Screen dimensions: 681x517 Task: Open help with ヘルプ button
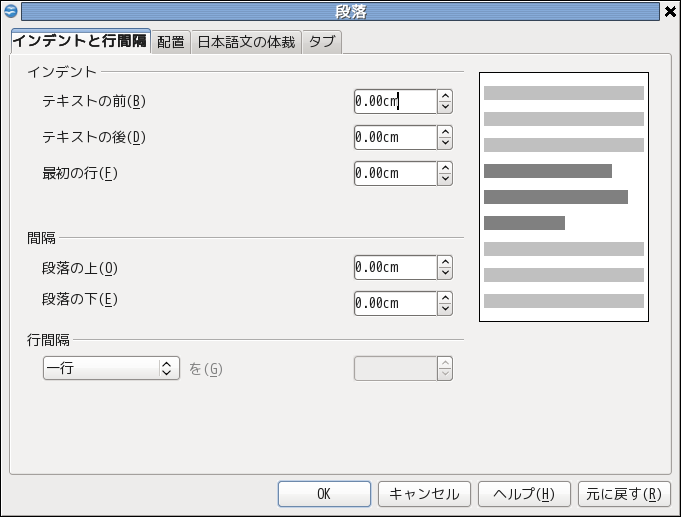(524, 494)
